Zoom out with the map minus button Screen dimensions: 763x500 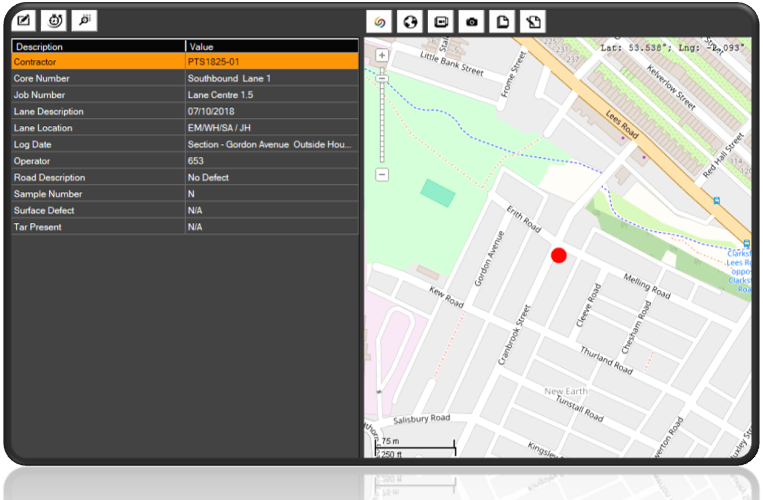point(382,174)
